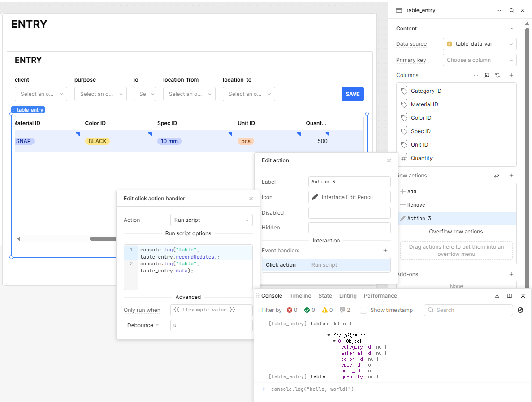The width and height of the screenshot is (532, 402).
Task: Click the split-panel dock icon in the console header
Action: (x=510, y=296)
